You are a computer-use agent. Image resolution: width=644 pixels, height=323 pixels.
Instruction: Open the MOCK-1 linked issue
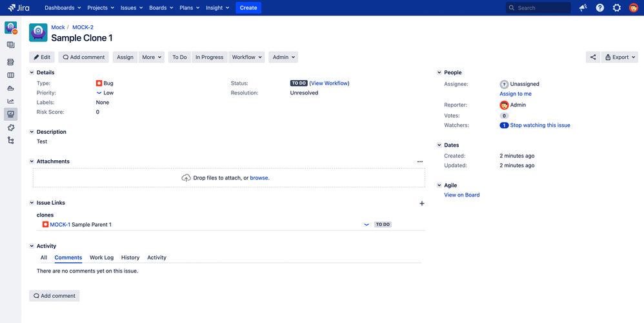point(60,225)
